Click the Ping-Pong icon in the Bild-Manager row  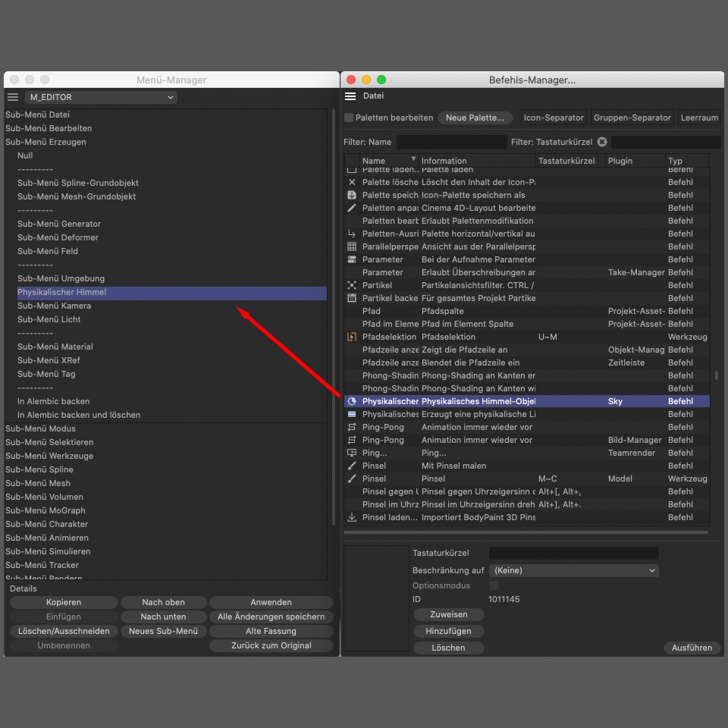tap(352, 440)
